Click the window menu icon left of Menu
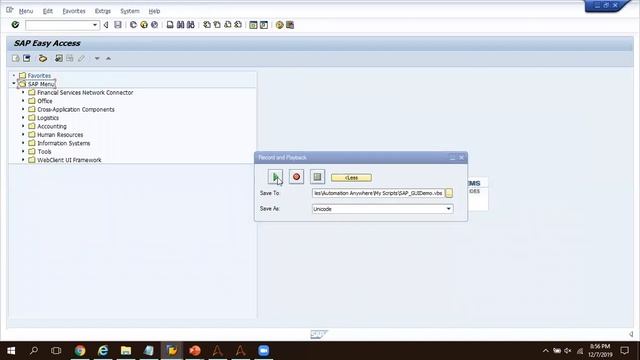Viewport: 640px width, 360px height. coord(9,10)
